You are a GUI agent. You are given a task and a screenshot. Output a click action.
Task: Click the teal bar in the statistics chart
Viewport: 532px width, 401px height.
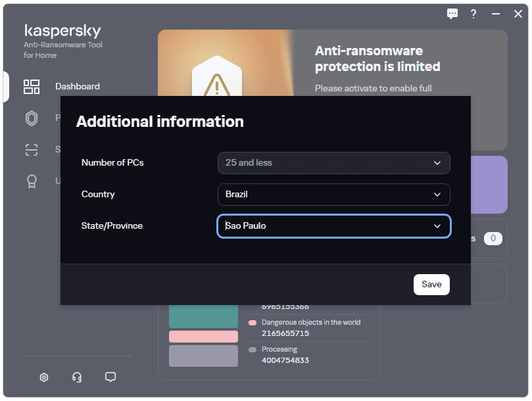coord(203,317)
